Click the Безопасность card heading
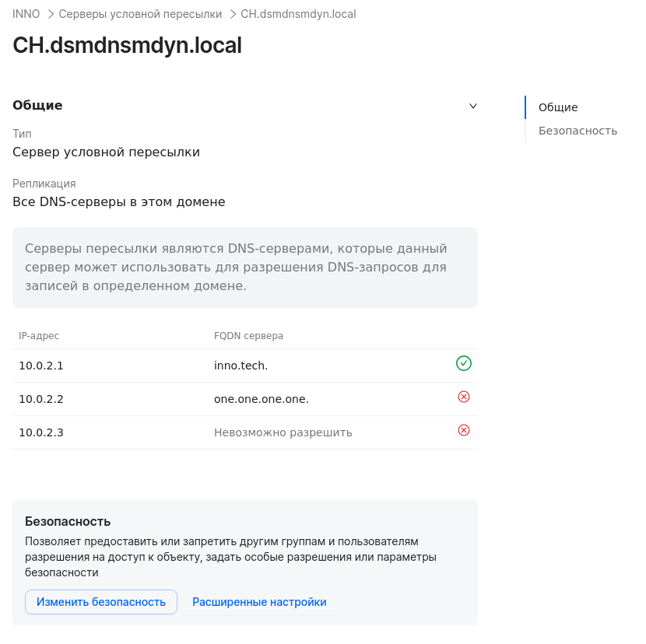The height and width of the screenshot is (644, 646). [x=68, y=522]
